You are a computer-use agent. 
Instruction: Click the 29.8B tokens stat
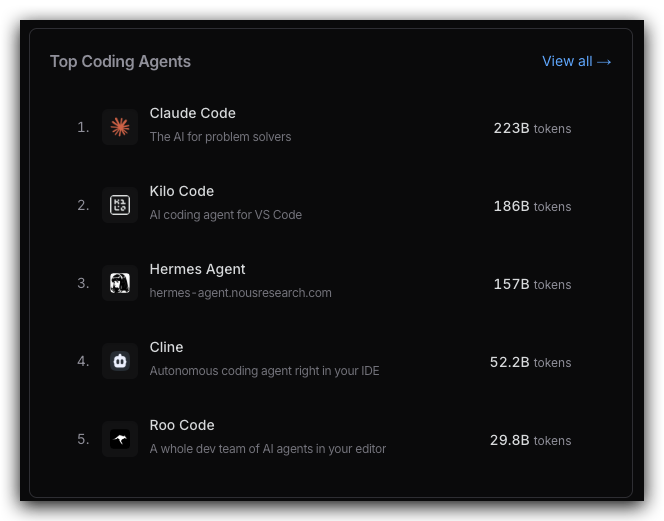click(x=530, y=440)
